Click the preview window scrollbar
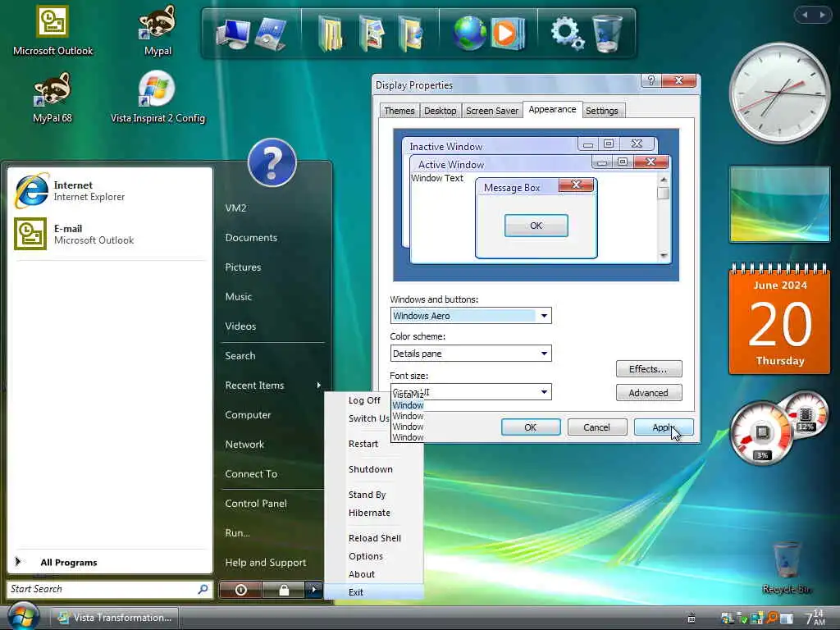This screenshot has height=630, width=840. 664,217
